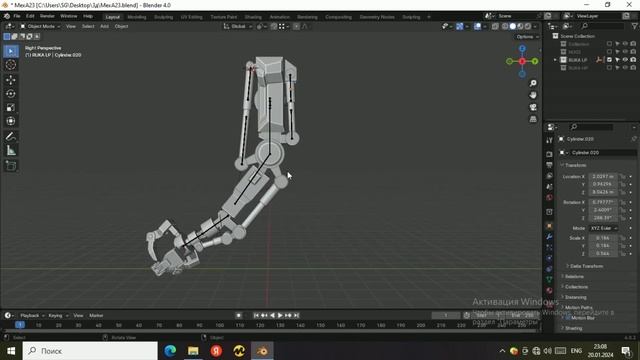The image size is (640, 360).
Task: Expand the Motion Paths panel
Action: 578,308
